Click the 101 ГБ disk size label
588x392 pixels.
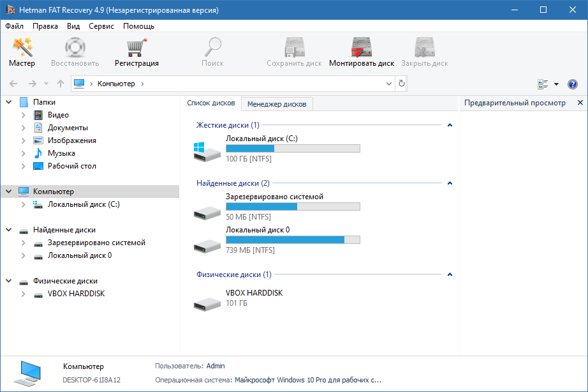(237, 303)
